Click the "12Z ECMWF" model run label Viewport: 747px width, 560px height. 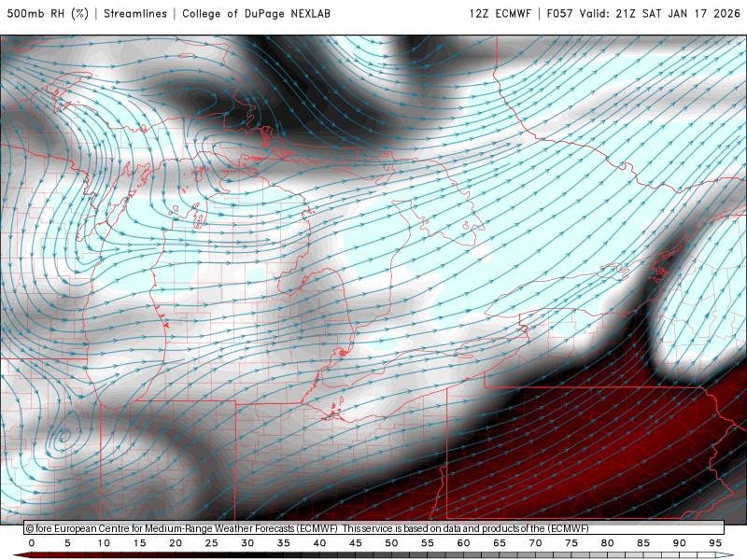[x=500, y=13]
